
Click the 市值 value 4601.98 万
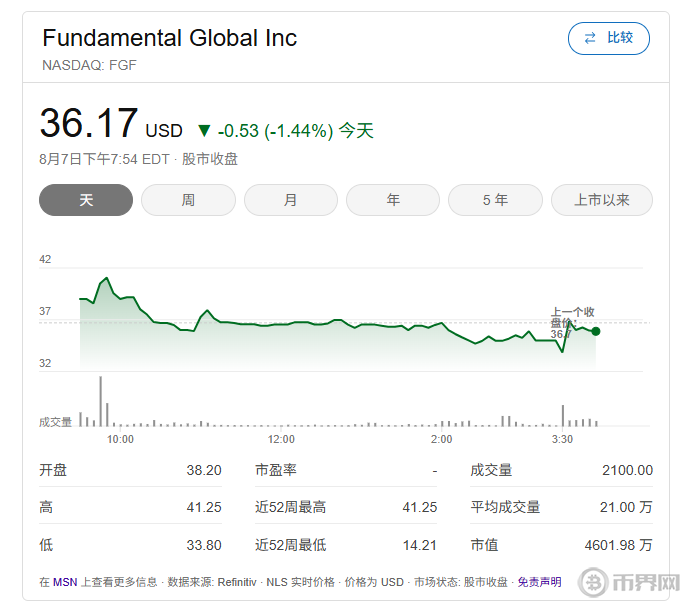(x=618, y=545)
